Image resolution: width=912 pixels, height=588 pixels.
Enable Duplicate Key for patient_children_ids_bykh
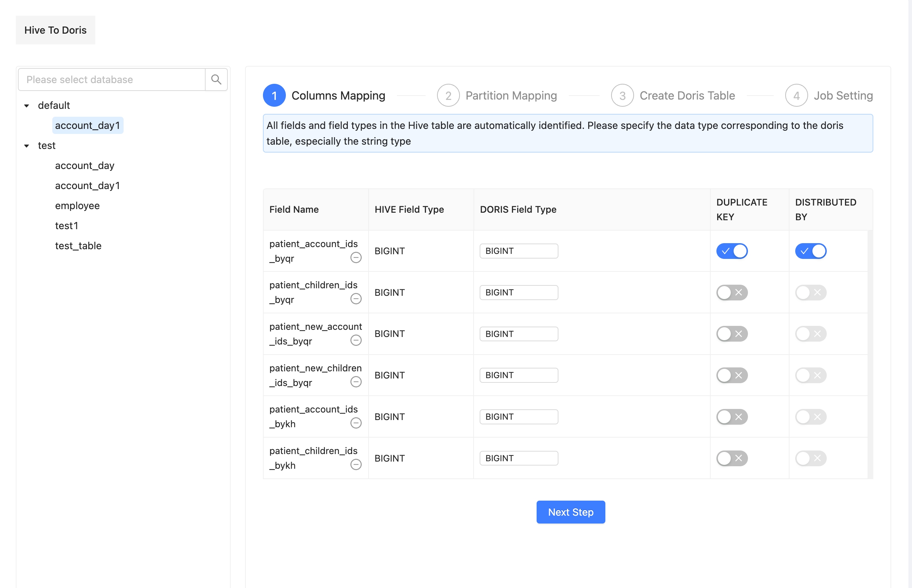coord(731,458)
